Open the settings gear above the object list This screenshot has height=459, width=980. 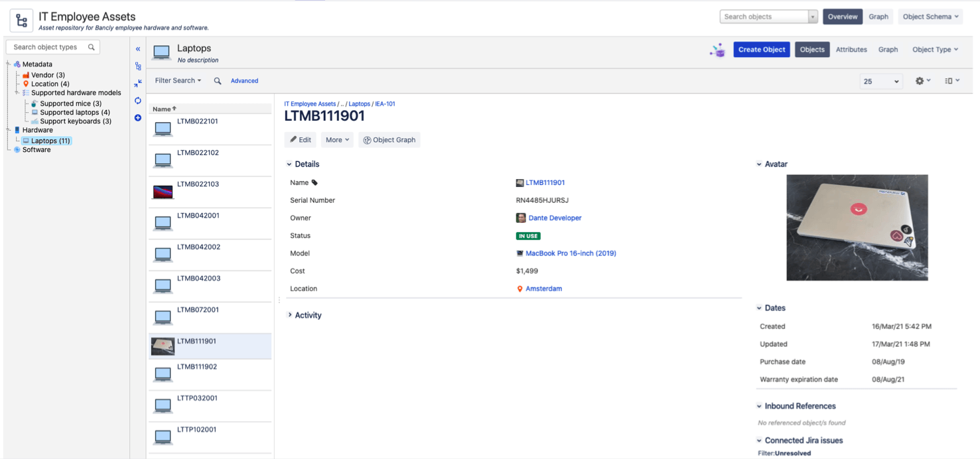point(920,80)
